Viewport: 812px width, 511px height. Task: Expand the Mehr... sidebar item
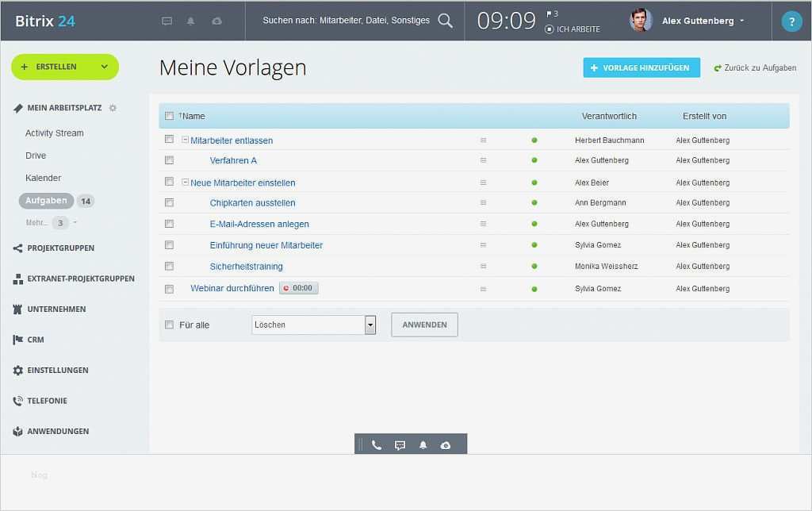pos(52,223)
